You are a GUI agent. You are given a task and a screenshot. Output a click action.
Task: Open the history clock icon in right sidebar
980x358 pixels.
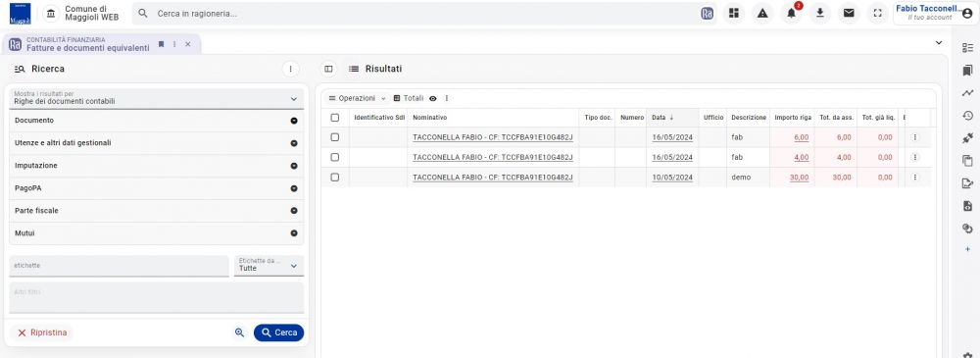(x=968, y=115)
